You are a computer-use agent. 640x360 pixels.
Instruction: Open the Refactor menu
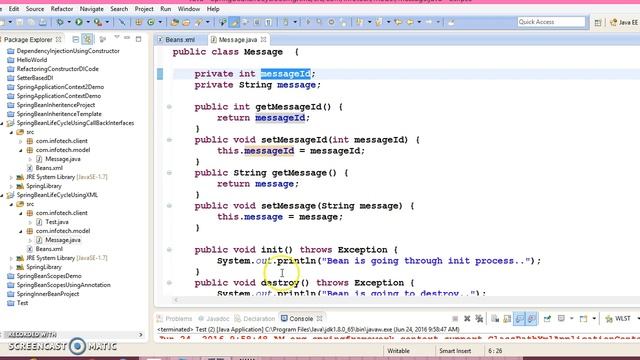point(62,9)
